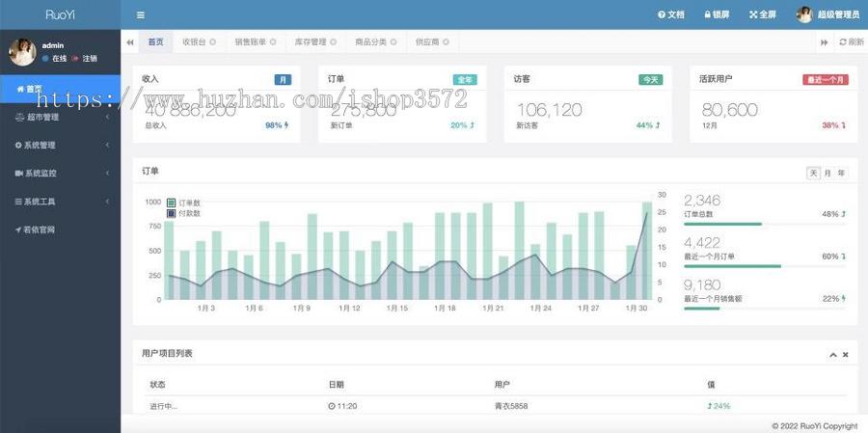This screenshot has height=433, width=868.
Task: Switch to the 收银台 tab
Action: click(194, 42)
